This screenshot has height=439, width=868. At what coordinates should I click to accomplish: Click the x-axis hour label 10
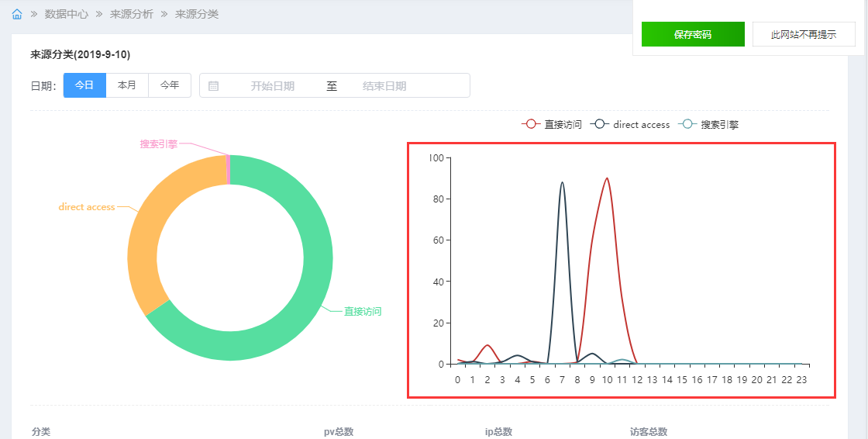(608, 380)
